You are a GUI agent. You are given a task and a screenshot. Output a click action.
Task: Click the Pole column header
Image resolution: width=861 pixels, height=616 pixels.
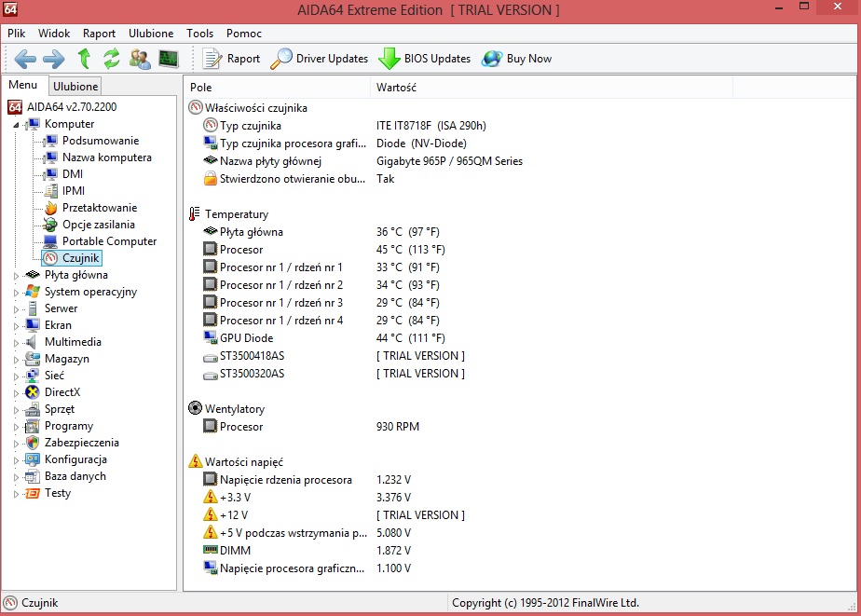[x=277, y=88]
